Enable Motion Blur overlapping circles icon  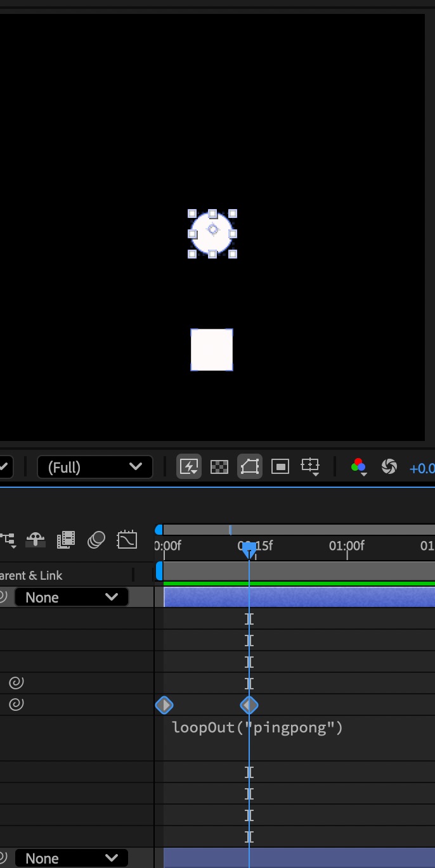coord(96,540)
